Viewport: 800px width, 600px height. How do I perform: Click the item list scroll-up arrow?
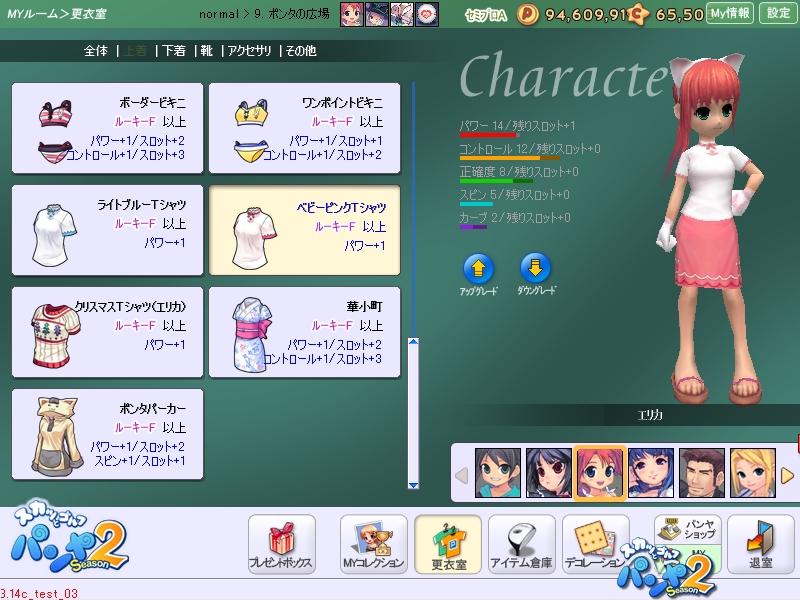point(414,341)
